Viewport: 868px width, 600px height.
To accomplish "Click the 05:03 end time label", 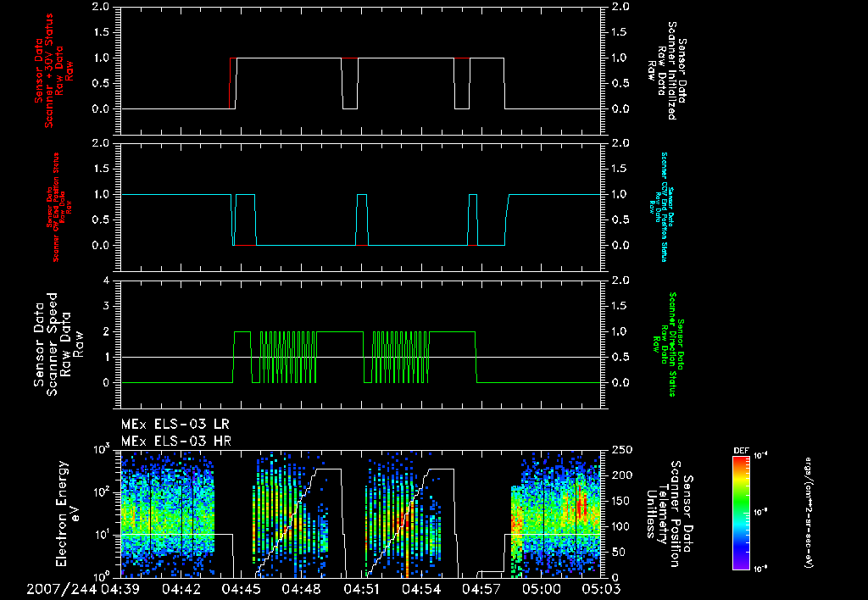I will [x=601, y=589].
